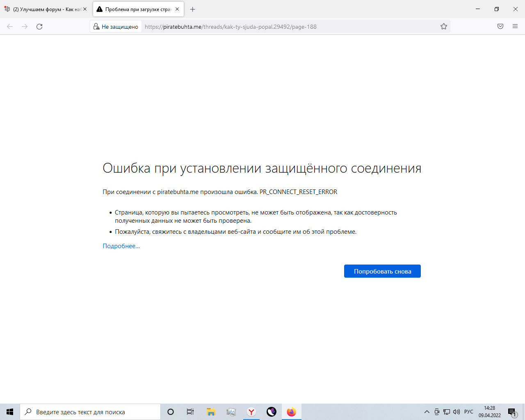Go forward to the next page
This screenshot has height=420, width=525.
[x=25, y=27]
